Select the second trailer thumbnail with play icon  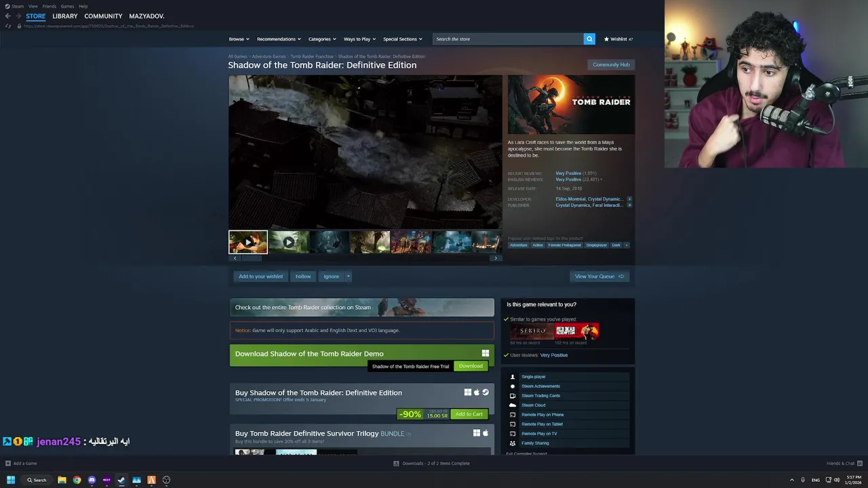(x=288, y=242)
